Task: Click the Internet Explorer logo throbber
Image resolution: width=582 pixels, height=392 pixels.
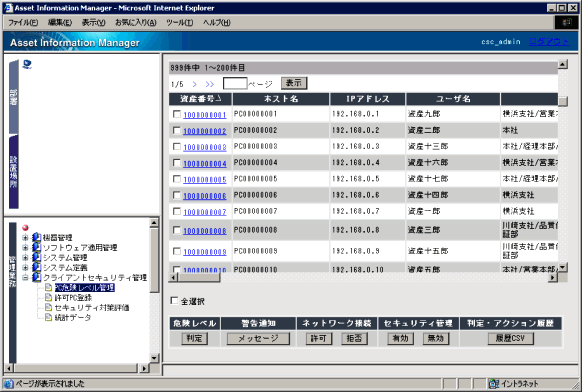Action: (x=567, y=22)
